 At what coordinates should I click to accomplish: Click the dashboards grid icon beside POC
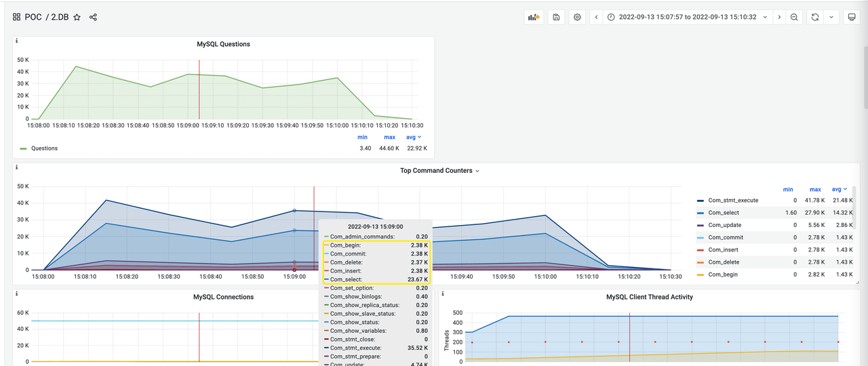[x=16, y=17]
